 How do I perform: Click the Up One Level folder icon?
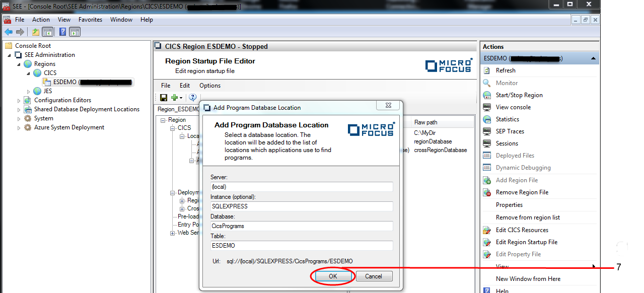point(35,32)
